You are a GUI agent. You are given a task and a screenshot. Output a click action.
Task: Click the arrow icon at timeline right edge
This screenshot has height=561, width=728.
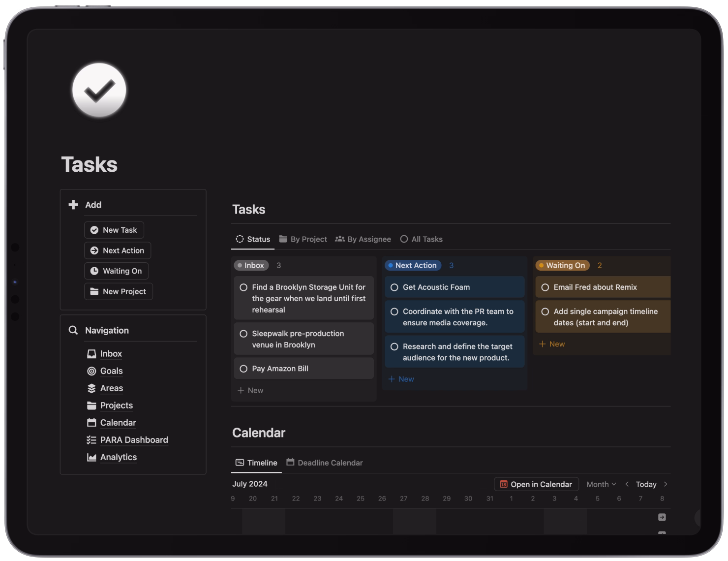(x=662, y=517)
